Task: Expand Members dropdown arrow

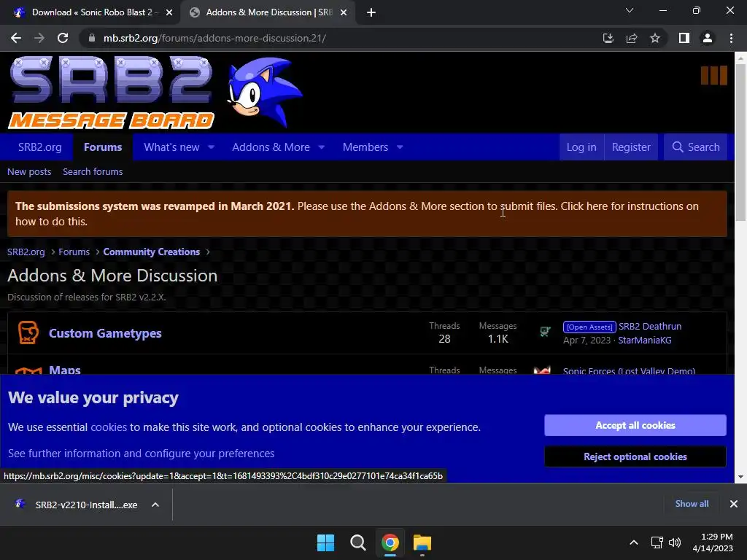Action: (400, 147)
